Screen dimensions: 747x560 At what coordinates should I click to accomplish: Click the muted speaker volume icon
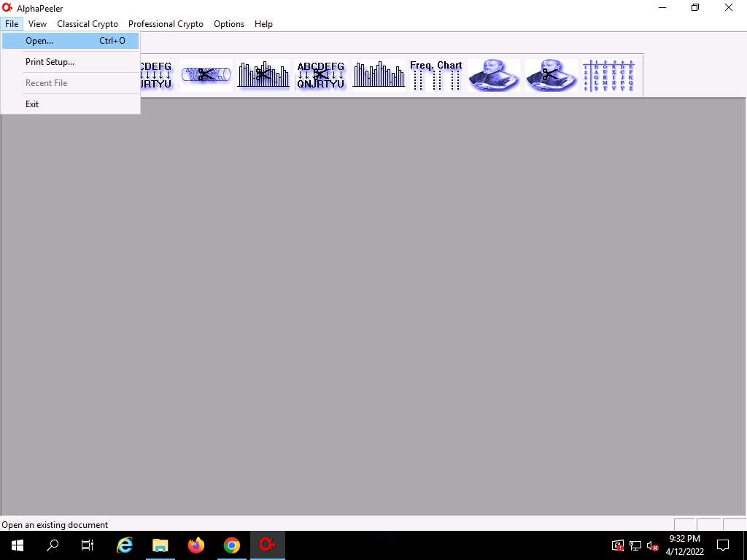653,545
